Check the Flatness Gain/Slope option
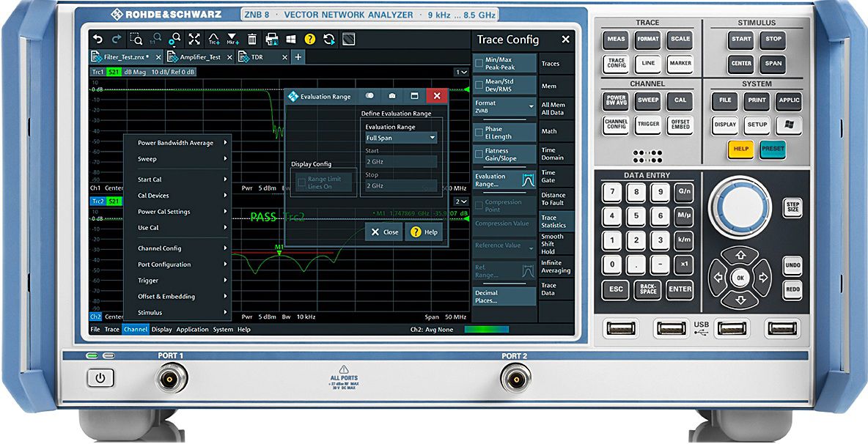Screen dimensions: 868x444 (x=479, y=155)
